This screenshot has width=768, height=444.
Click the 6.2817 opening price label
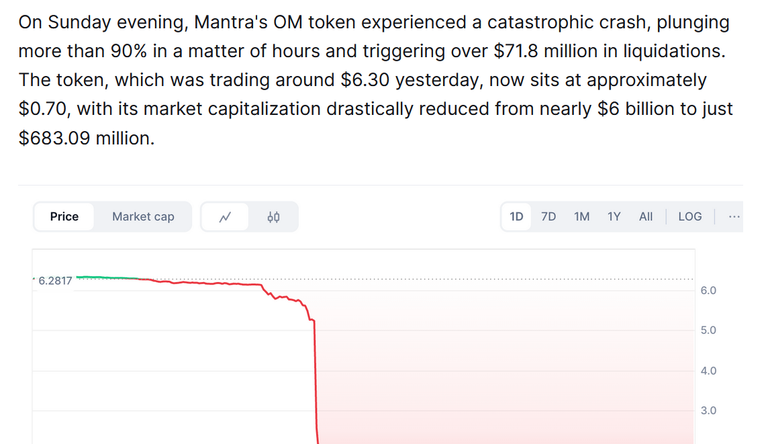click(x=55, y=281)
